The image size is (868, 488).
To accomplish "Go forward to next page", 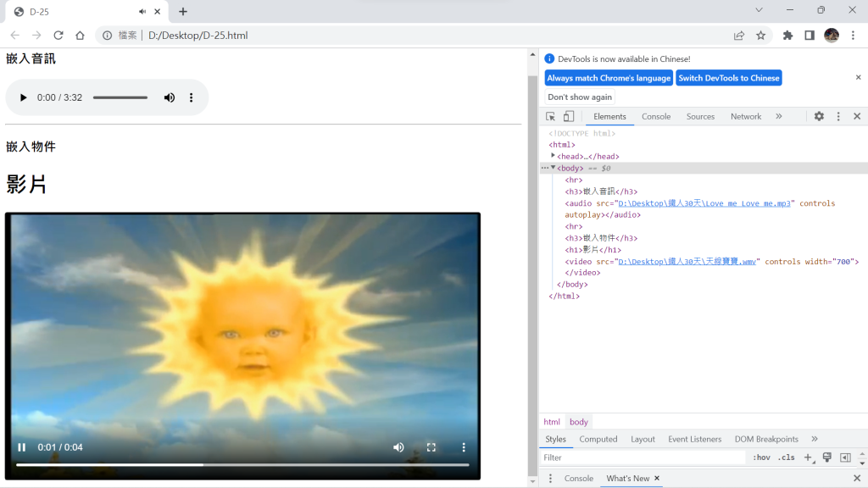I will coord(36,36).
